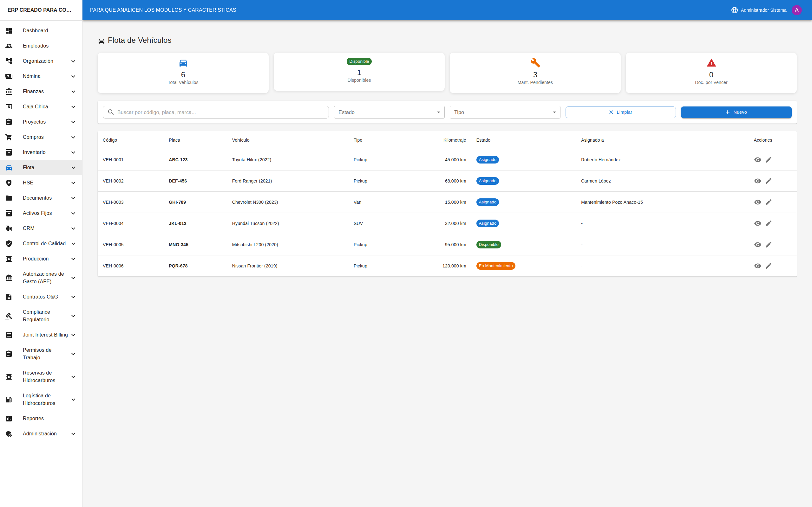Open the Tipo filter dropdown
The height and width of the screenshot is (507, 812).
coord(505,112)
